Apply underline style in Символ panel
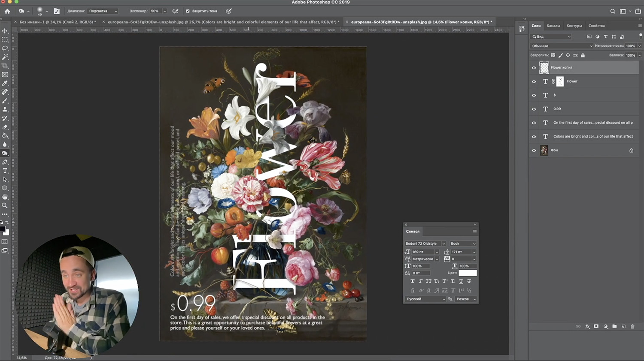The image size is (644, 361). point(461,281)
